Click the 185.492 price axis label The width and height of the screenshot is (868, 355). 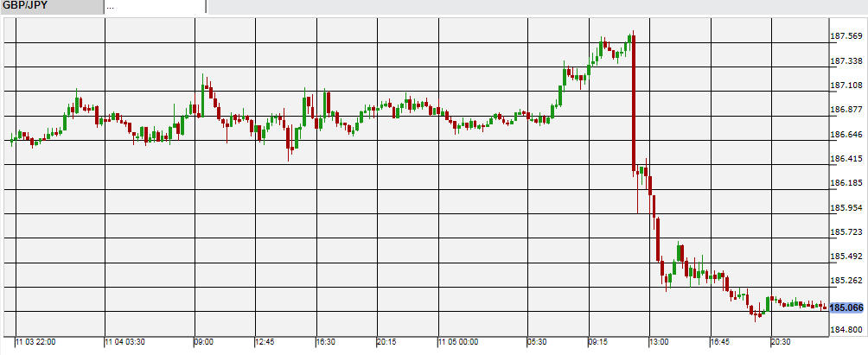(846, 257)
